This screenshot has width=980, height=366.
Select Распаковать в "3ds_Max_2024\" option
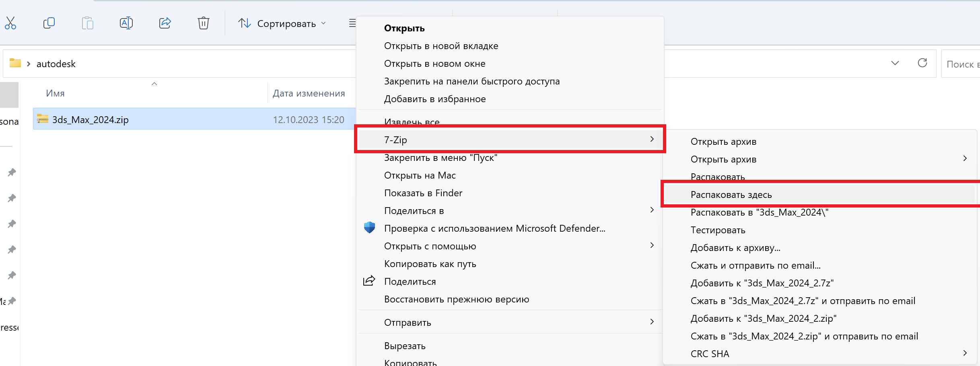(x=759, y=212)
